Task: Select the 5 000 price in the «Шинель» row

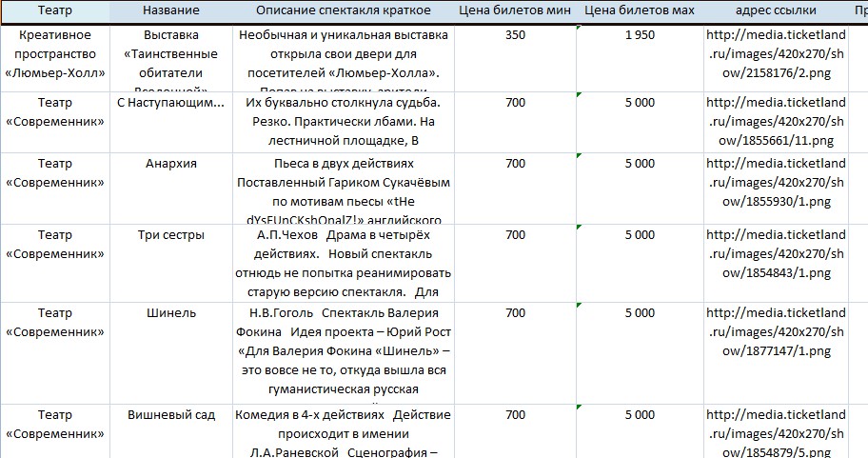Action: (640, 353)
